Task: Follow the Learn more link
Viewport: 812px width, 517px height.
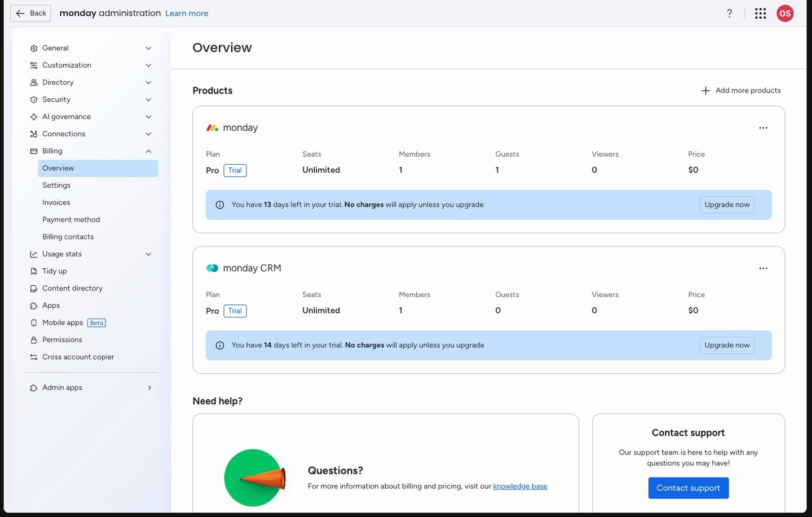Action: (x=187, y=14)
